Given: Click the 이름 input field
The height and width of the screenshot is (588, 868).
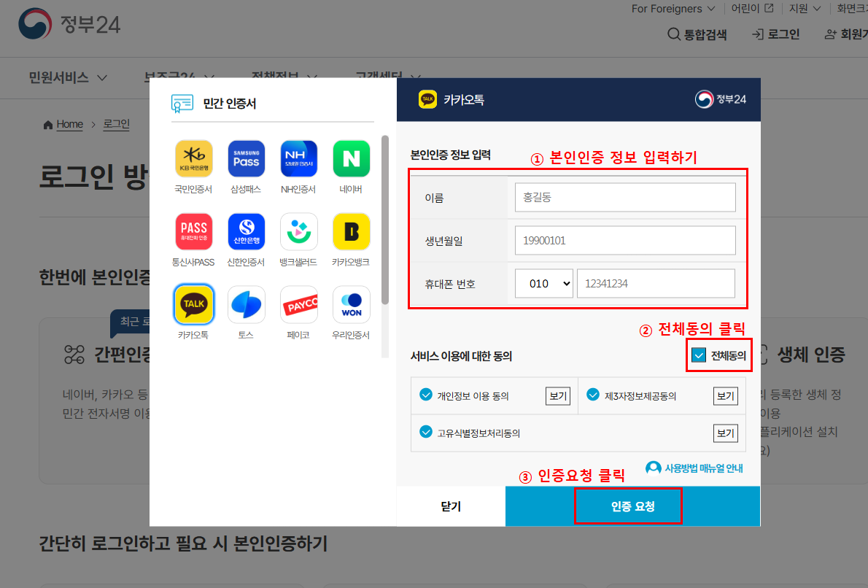Looking at the screenshot, I should [x=625, y=197].
